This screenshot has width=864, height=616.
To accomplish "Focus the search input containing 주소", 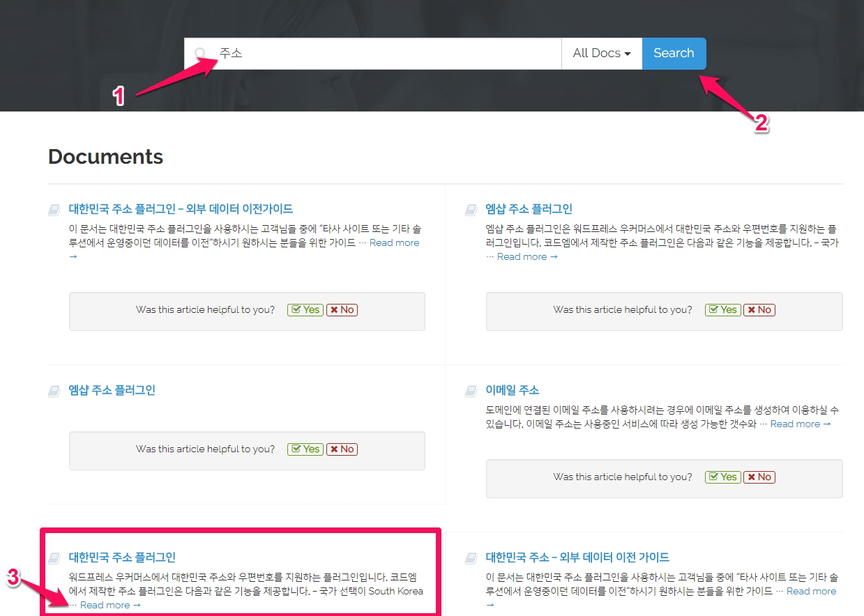I will point(384,54).
